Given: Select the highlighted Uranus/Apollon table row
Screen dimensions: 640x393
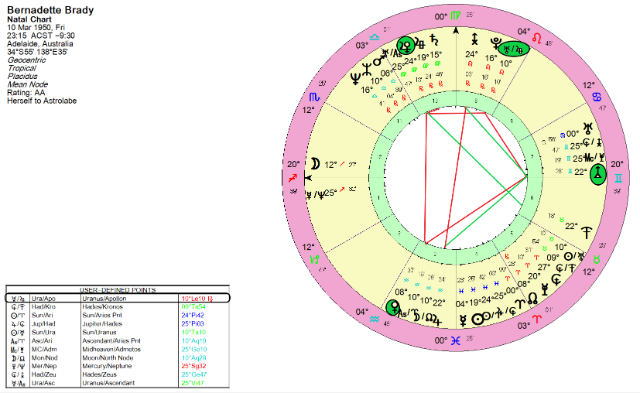Looking at the screenshot, I should pyautogui.click(x=118, y=298).
